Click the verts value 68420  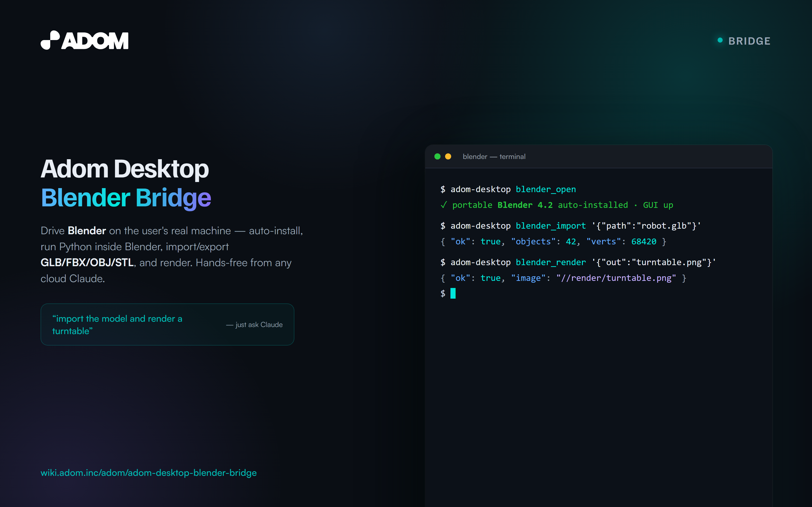click(x=644, y=242)
